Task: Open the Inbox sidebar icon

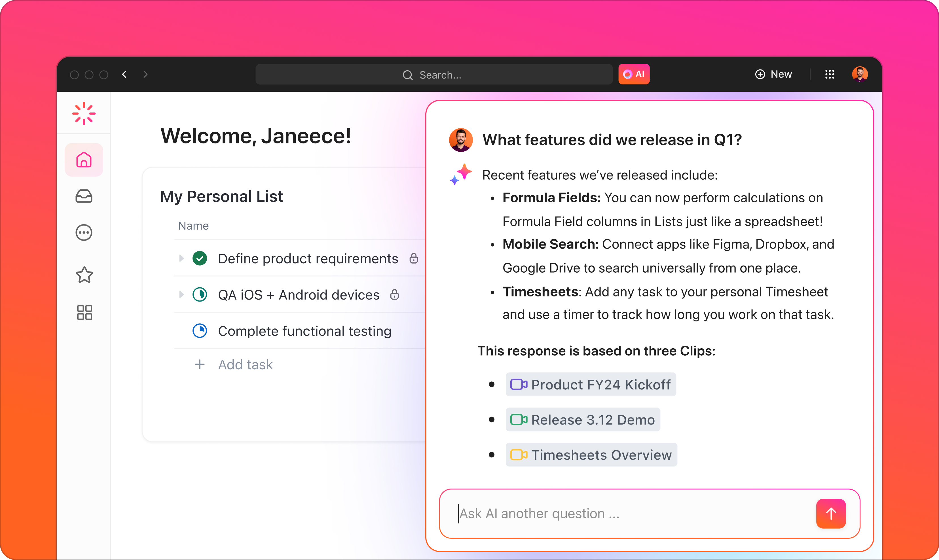Action: tap(84, 196)
